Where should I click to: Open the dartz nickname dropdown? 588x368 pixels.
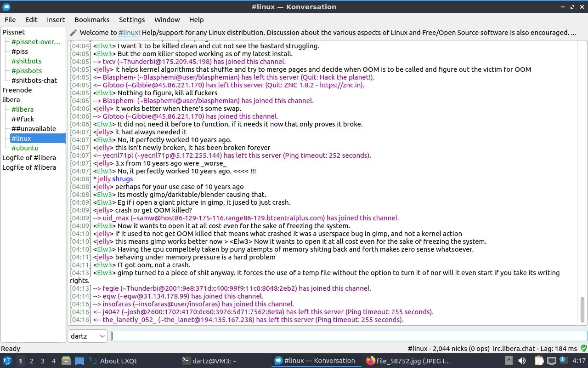[87, 336]
